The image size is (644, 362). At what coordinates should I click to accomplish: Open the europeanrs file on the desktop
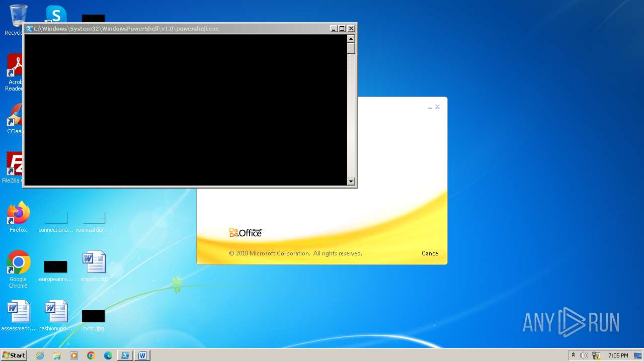(x=56, y=271)
